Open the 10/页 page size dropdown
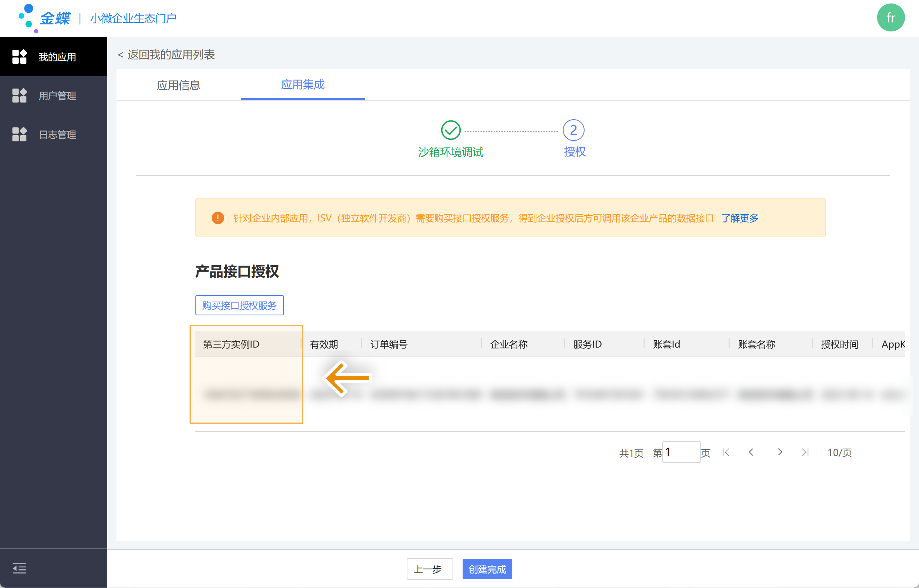The height and width of the screenshot is (588, 919). (x=839, y=452)
